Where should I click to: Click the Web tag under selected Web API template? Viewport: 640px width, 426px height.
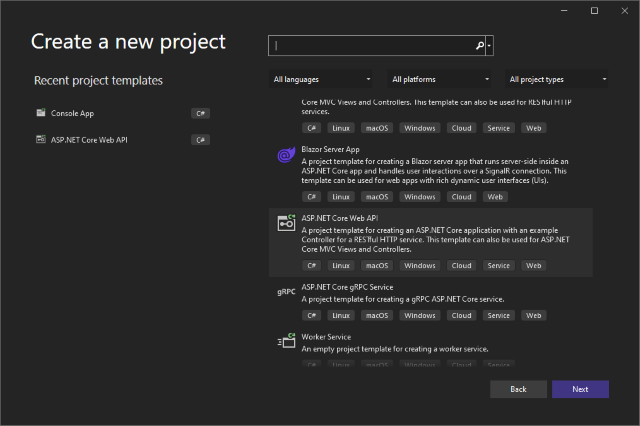pyautogui.click(x=533, y=266)
